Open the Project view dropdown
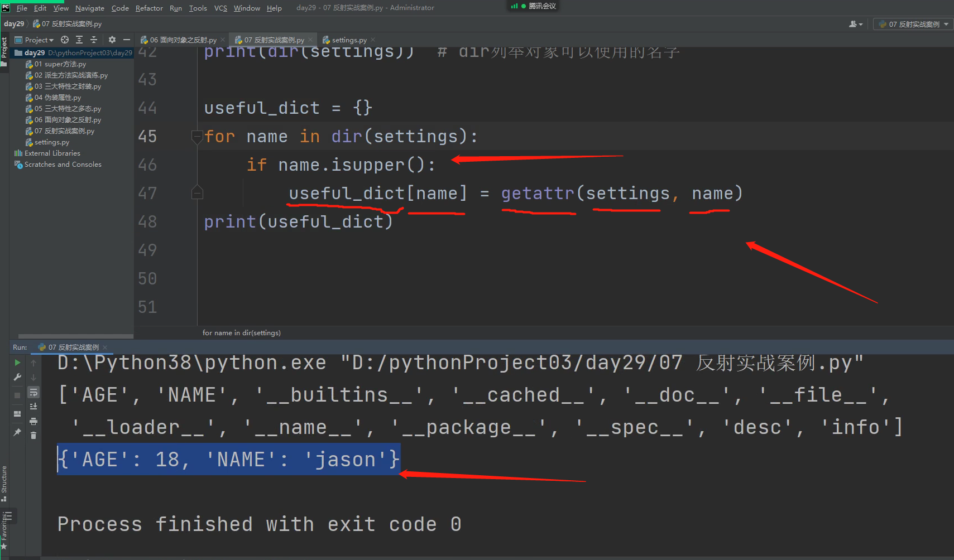The width and height of the screenshot is (954, 560). point(39,40)
